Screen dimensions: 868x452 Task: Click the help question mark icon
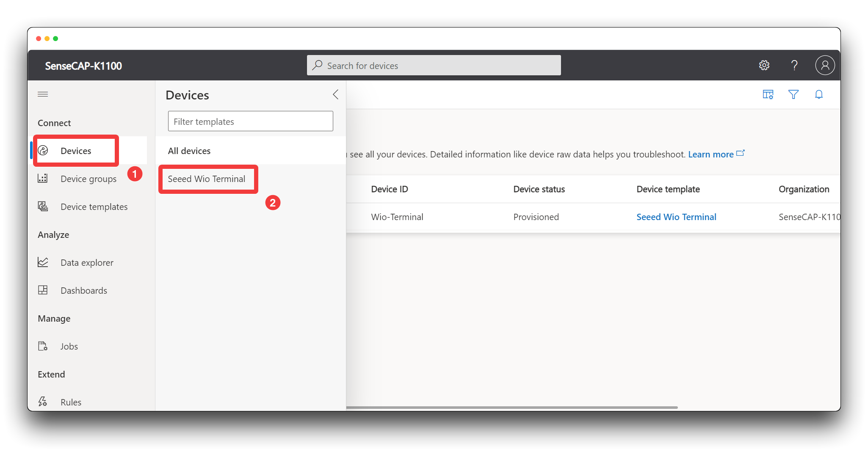tap(794, 65)
